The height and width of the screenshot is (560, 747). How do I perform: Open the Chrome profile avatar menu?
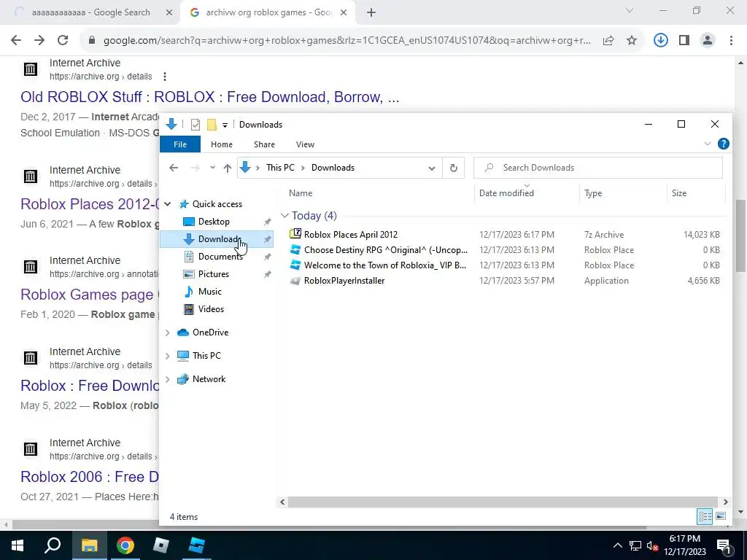pyautogui.click(x=708, y=41)
